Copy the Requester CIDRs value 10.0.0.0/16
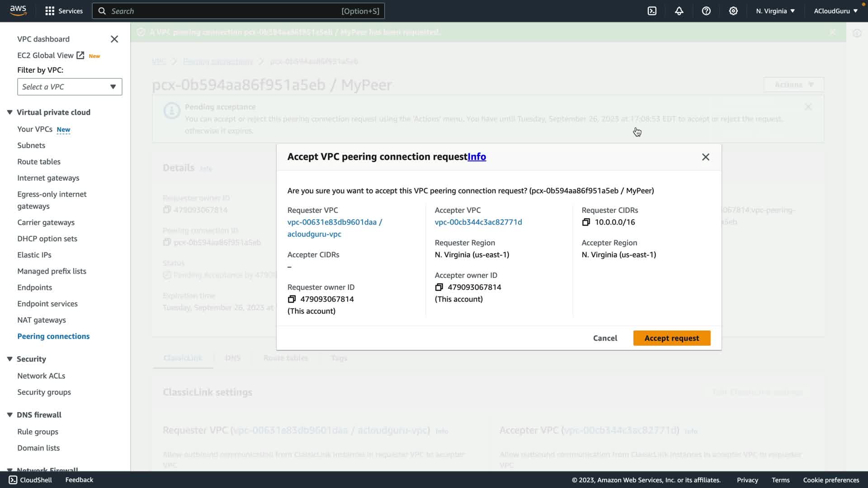Image resolution: width=868 pixels, height=488 pixels. tap(586, 222)
